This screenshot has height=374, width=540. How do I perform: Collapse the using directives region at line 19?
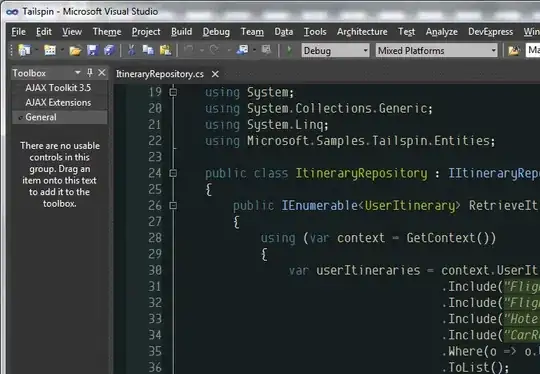point(173,92)
